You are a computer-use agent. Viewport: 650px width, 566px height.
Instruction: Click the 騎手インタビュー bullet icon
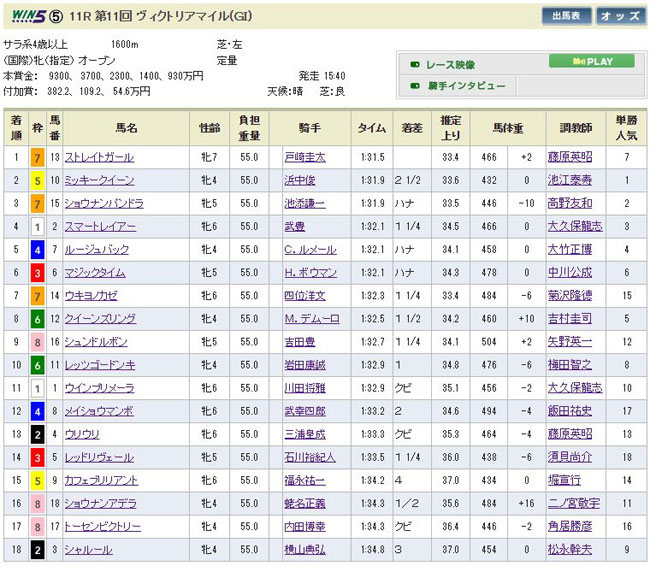414,87
